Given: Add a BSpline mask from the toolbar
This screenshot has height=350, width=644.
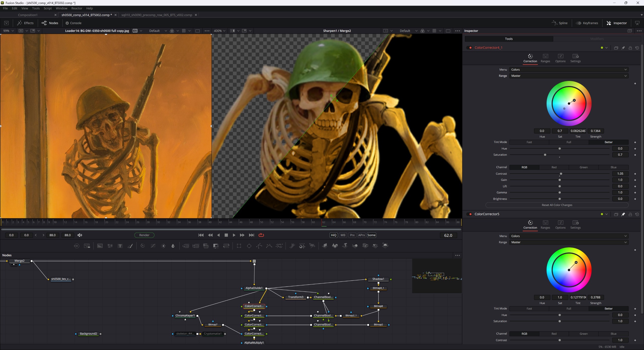Looking at the screenshot, I should (269, 246).
